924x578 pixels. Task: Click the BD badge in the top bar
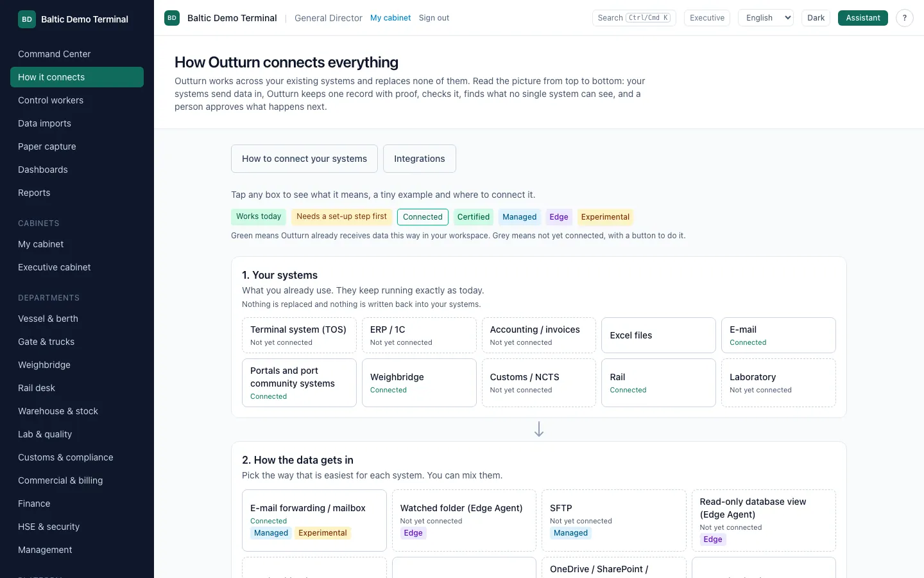[172, 18]
